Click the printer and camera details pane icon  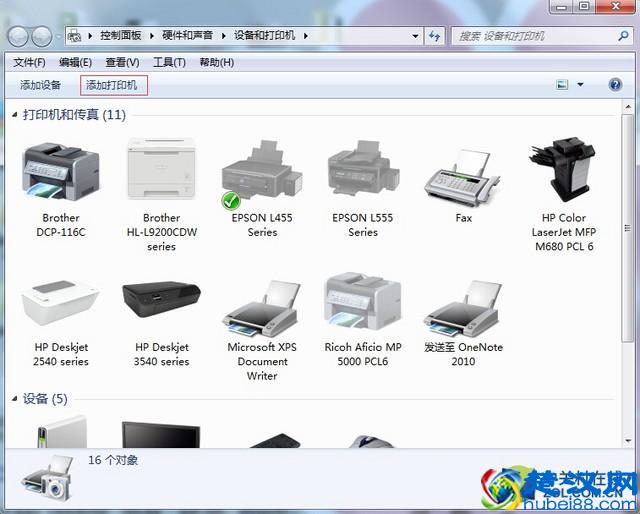tap(49, 479)
